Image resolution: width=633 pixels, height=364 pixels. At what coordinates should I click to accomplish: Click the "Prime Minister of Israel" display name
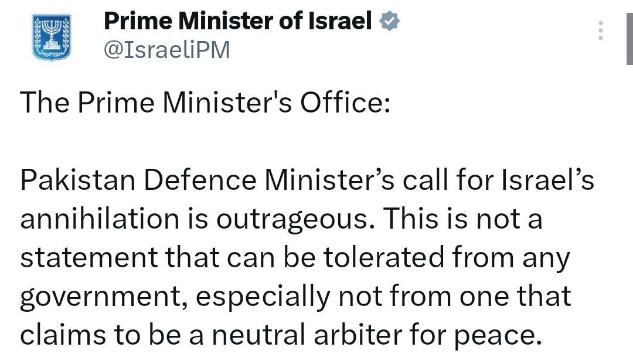pyautogui.click(x=238, y=22)
